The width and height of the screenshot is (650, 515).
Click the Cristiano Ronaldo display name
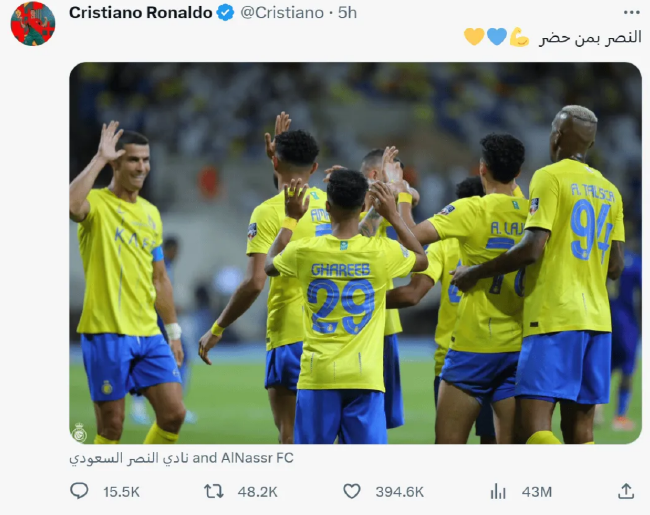point(141,13)
